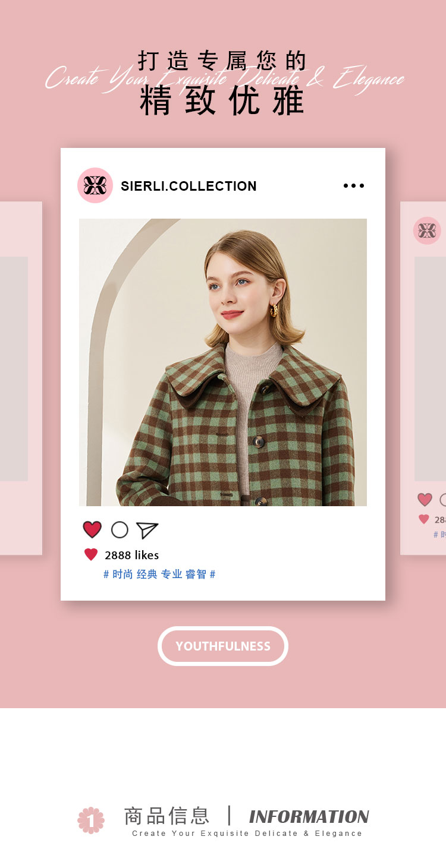Select the left partially hidden post card
The image size is (446, 868).
click(x=21, y=378)
